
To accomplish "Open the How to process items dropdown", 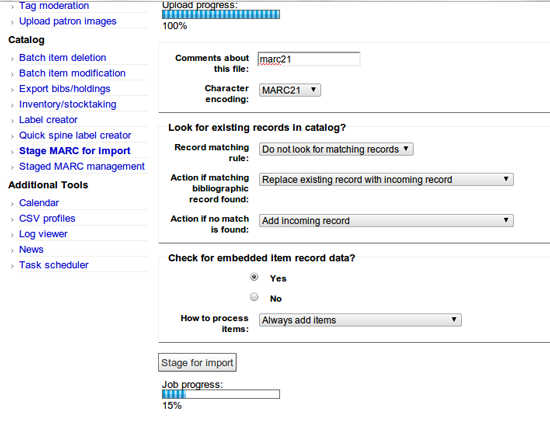I will click(x=360, y=320).
